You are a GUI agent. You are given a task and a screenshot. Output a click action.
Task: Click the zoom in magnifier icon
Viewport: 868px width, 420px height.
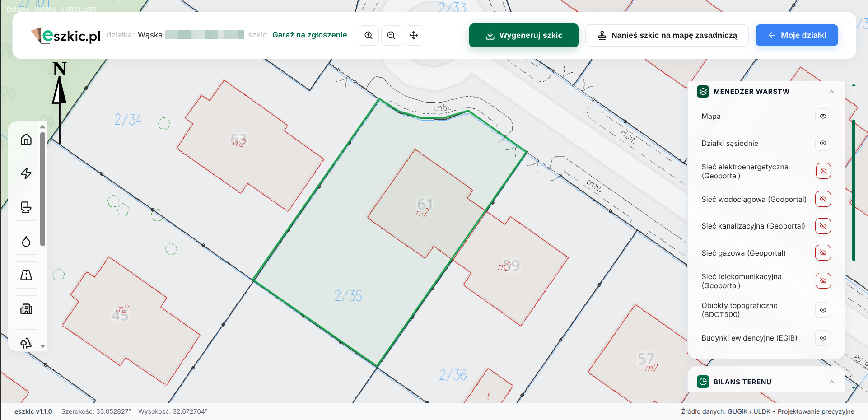[369, 35]
